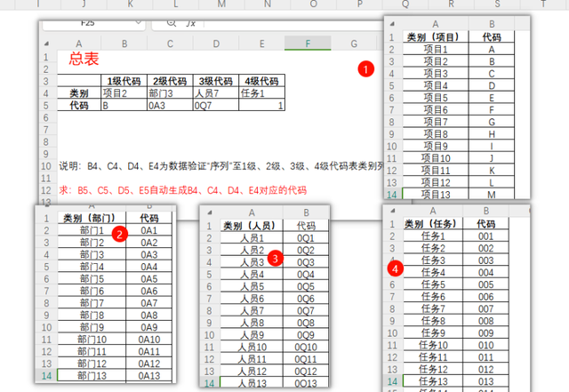Click code 0Q1 in the personnel table
This screenshot has height=392, width=569.
(x=306, y=238)
